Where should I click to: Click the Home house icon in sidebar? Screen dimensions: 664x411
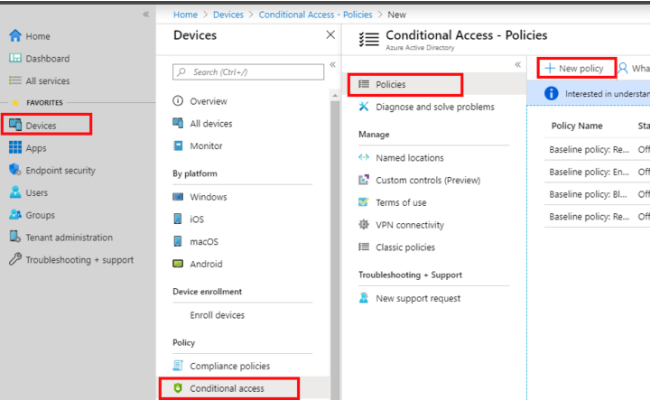coord(15,36)
